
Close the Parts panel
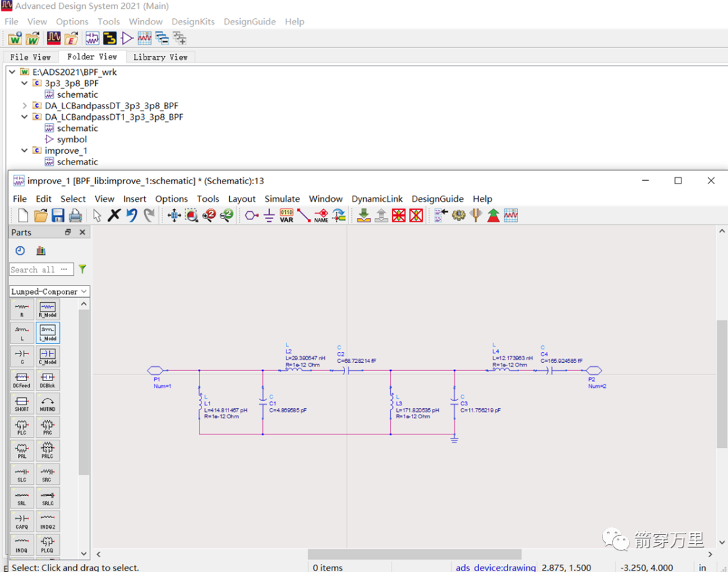(x=83, y=232)
